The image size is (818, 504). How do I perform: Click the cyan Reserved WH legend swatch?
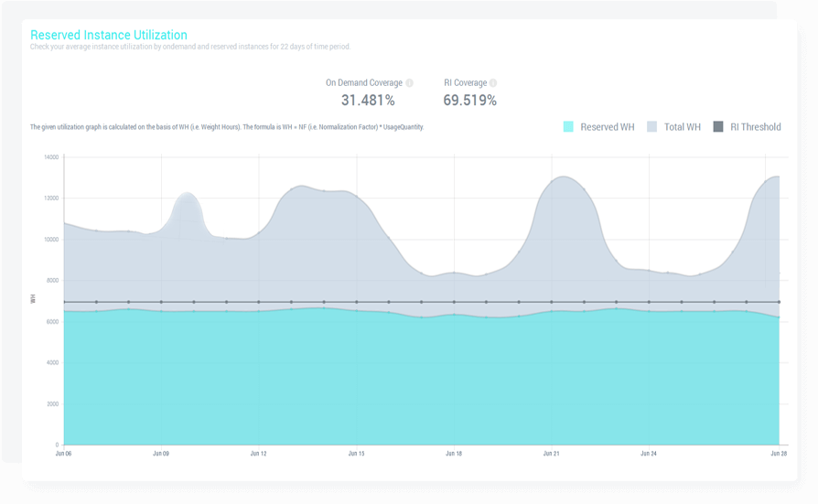point(568,127)
